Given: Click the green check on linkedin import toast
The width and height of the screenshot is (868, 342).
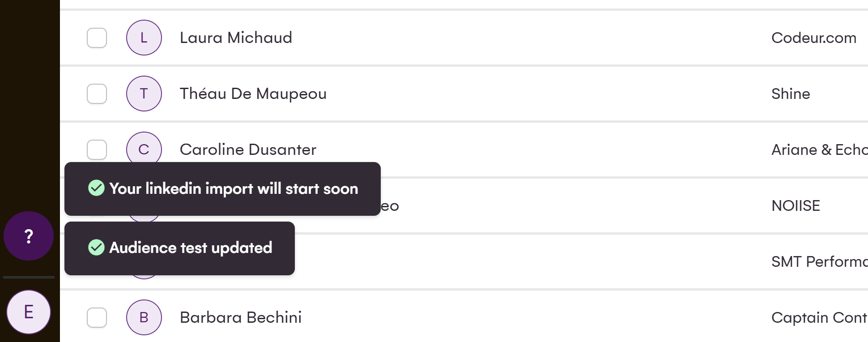Looking at the screenshot, I should [96, 188].
